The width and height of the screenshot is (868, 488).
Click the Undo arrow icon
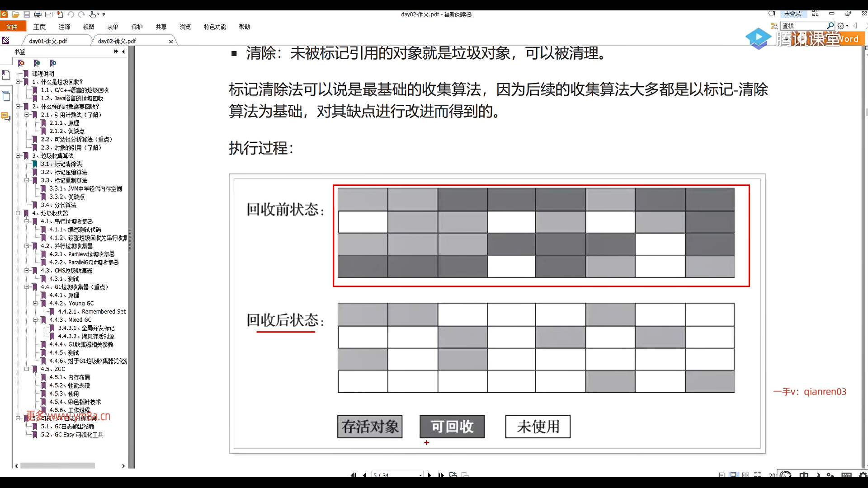[x=71, y=14]
